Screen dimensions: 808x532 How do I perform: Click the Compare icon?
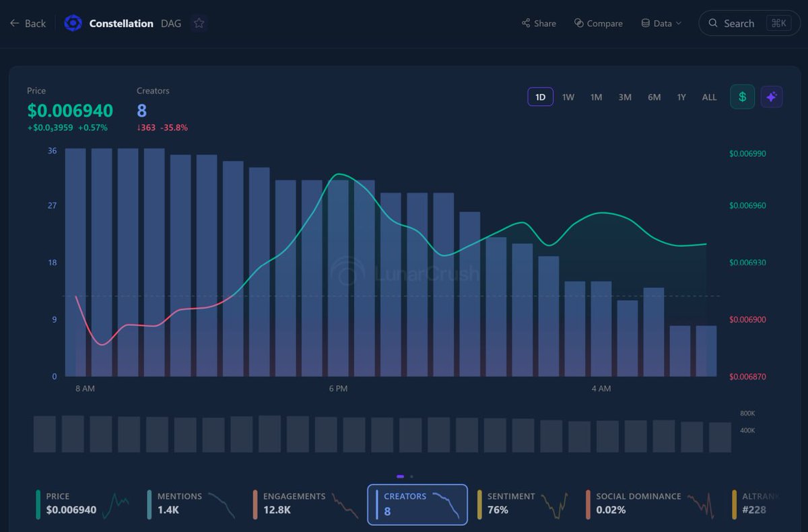pos(578,23)
